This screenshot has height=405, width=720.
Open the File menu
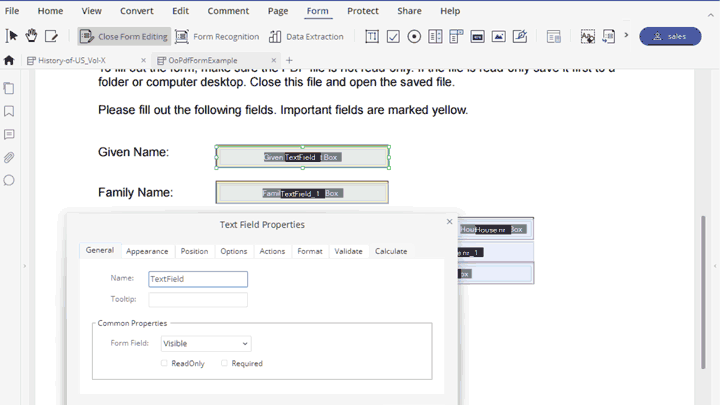[12, 11]
